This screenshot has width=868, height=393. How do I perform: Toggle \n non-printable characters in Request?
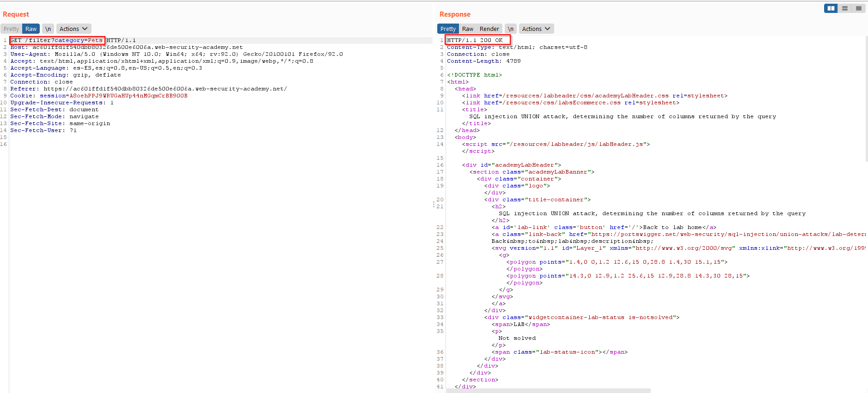point(48,29)
